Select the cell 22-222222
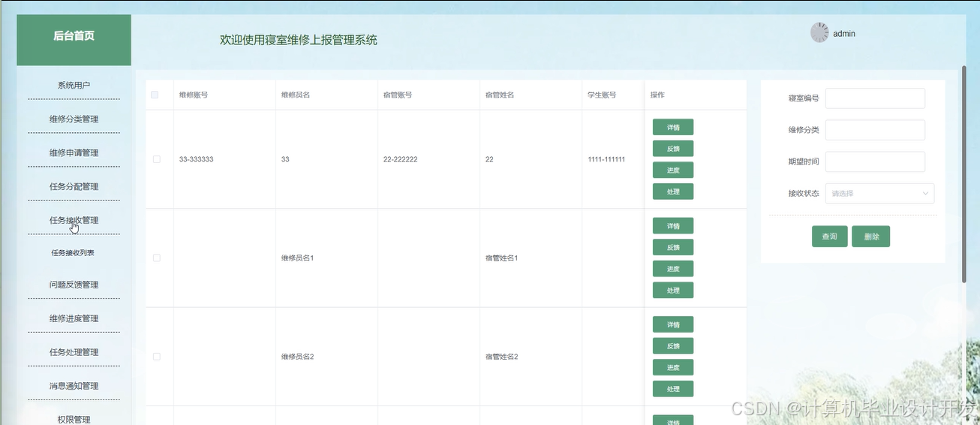The height and width of the screenshot is (425, 980). point(401,160)
